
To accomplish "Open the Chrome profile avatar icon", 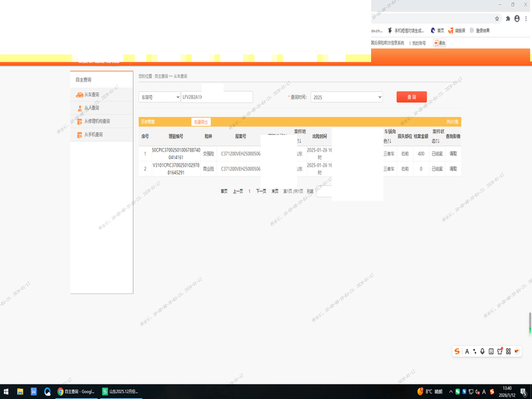I will [516, 18].
